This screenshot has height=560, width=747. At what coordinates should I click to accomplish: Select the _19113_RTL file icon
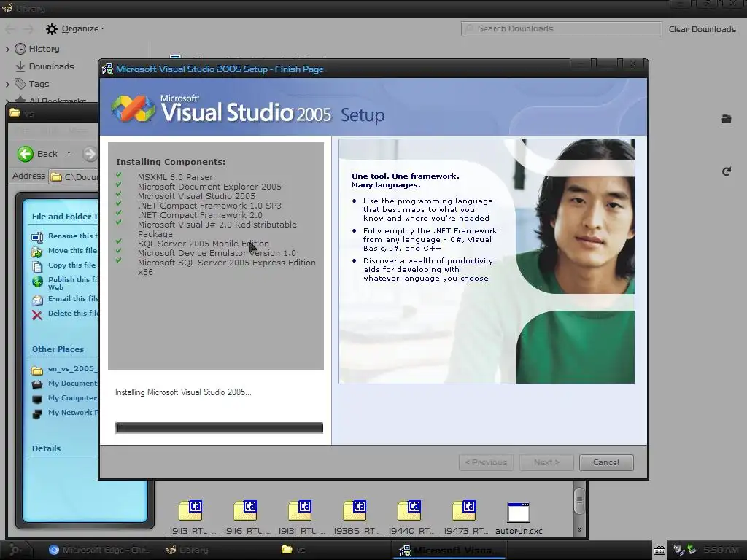pyautogui.click(x=190, y=511)
